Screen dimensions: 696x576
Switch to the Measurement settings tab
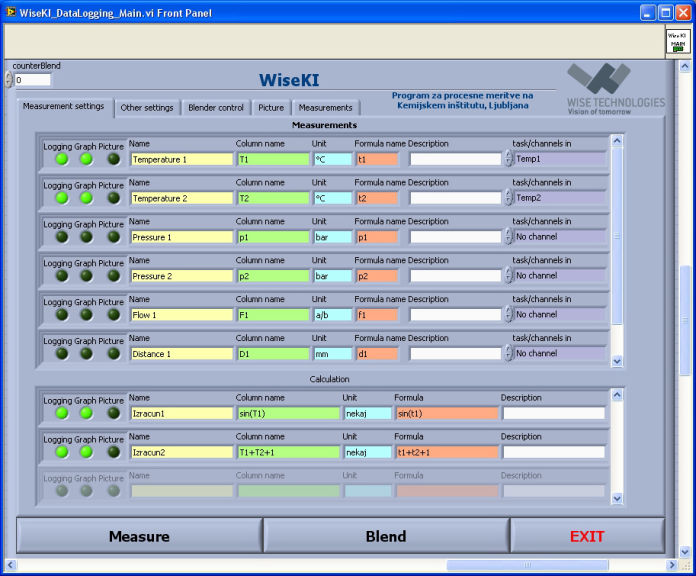pos(63,107)
